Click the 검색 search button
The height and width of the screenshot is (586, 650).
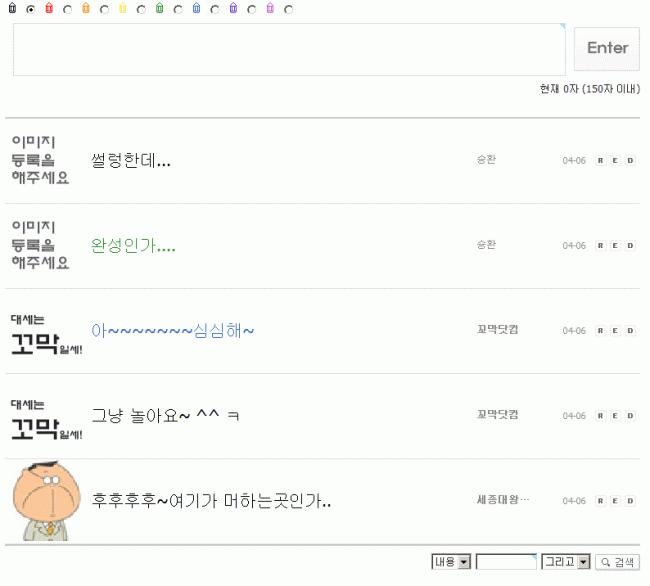(x=618, y=562)
